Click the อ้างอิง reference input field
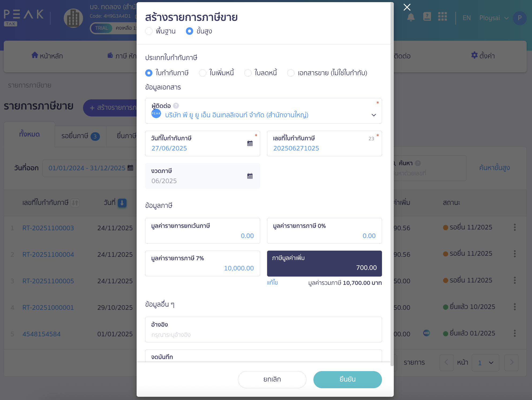This screenshot has height=400, width=532. point(264,330)
